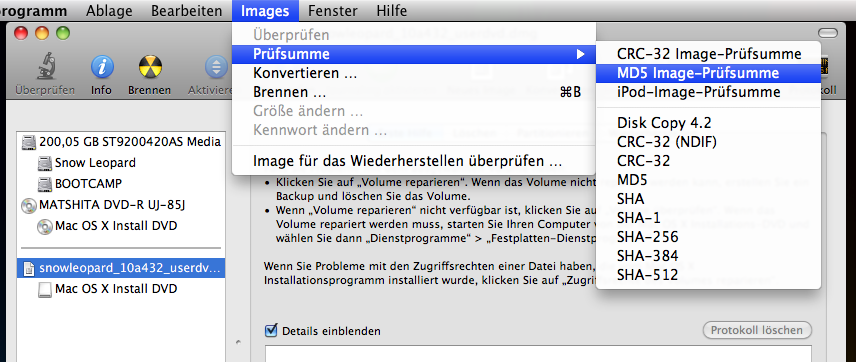856x362 pixels.
Task: Select SHA-256 checksum entry
Action: pos(709,237)
